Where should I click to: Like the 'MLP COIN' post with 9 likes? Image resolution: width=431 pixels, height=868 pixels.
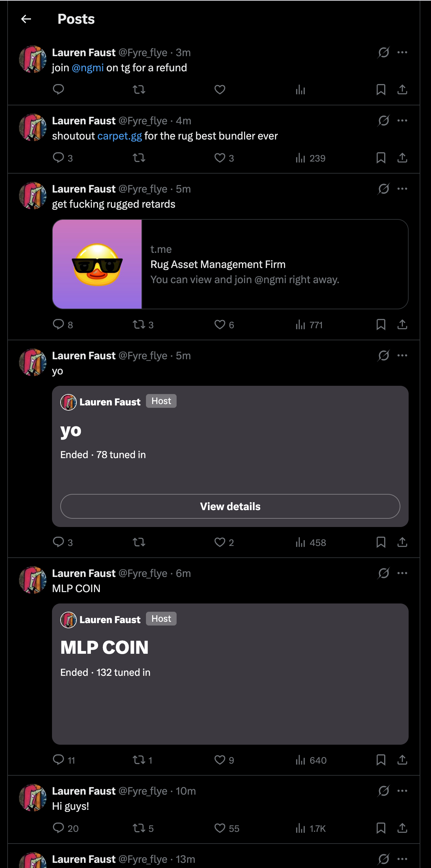point(224,760)
